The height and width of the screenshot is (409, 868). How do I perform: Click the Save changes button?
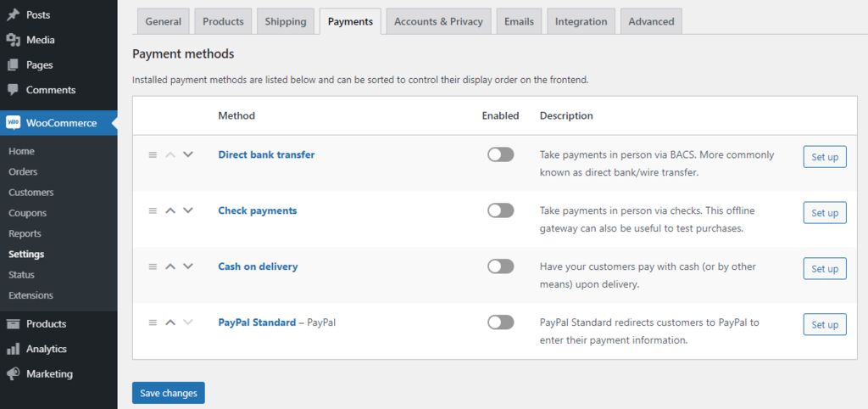[169, 393]
